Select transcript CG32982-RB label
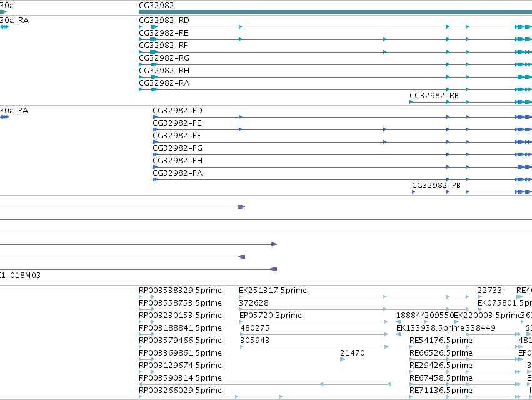Screen dimensions: 532x400 click(x=434, y=96)
